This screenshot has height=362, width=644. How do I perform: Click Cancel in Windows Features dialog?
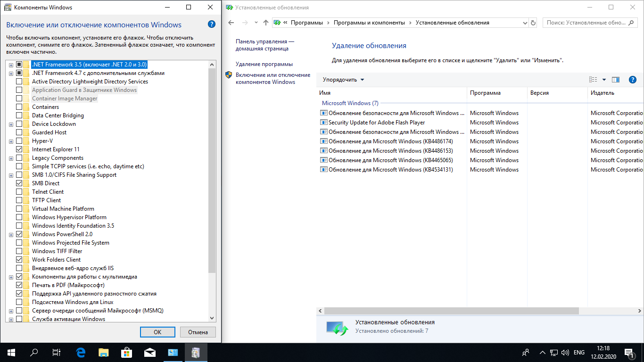[198, 332]
